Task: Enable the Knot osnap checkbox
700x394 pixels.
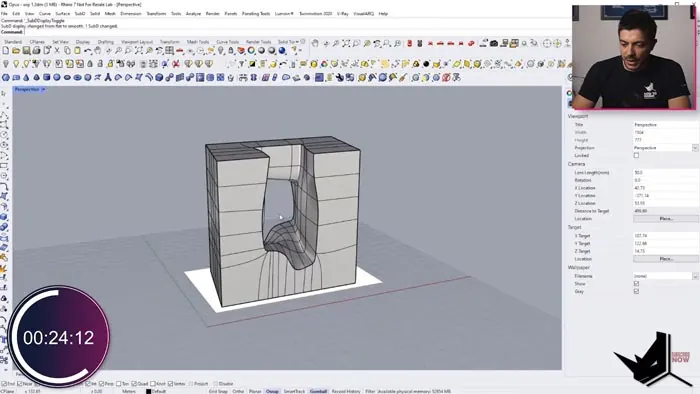Action: (x=153, y=384)
